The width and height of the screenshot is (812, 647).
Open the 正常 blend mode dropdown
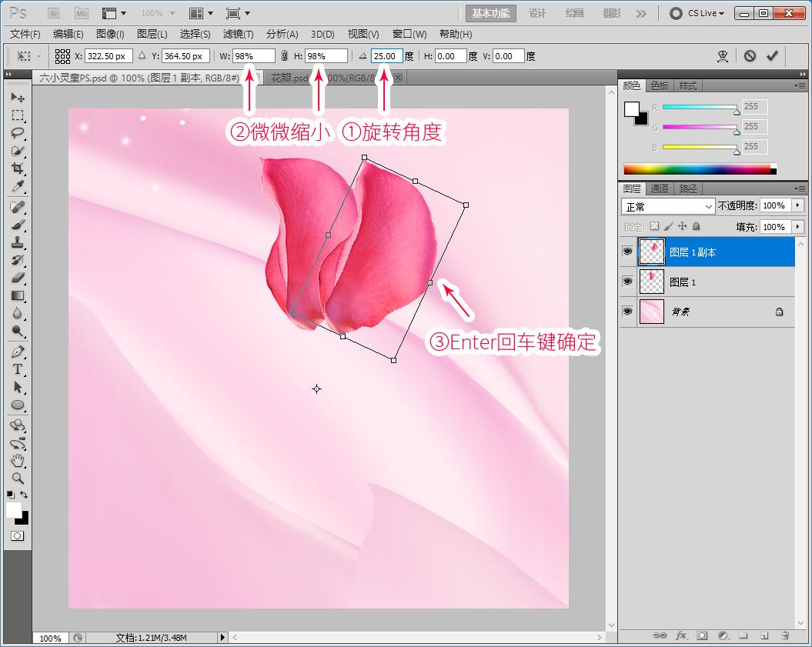[668, 206]
